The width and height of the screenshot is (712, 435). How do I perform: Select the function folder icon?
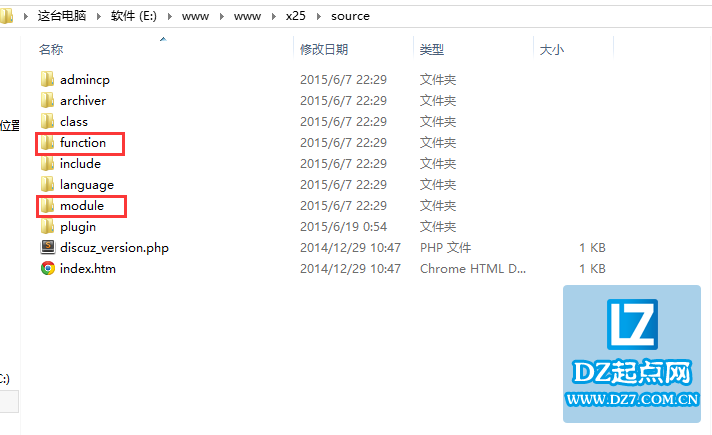pos(47,143)
